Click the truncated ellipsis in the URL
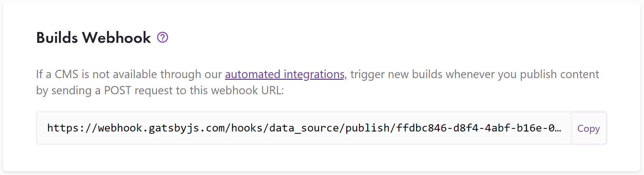Image resolution: width=644 pixels, height=175 pixels. pos(558,128)
